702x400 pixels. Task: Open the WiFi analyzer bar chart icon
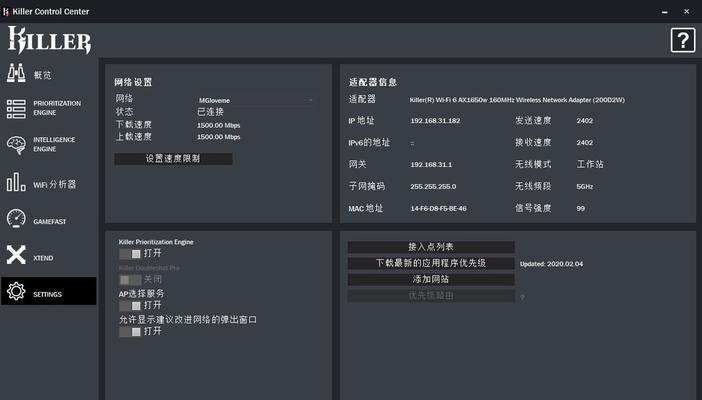[x=16, y=182]
